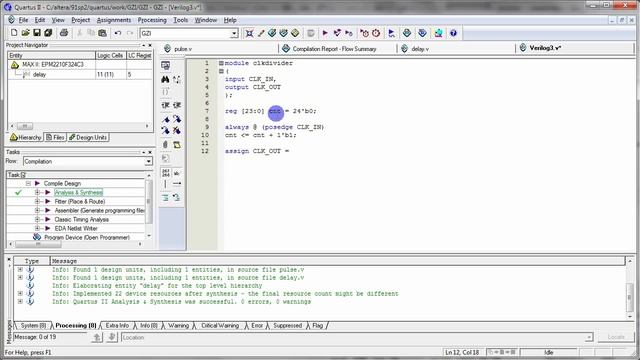The height and width of the screenshot is (360, 640).
Task: Click the Open file folder icon
Action: click(25, 33)
